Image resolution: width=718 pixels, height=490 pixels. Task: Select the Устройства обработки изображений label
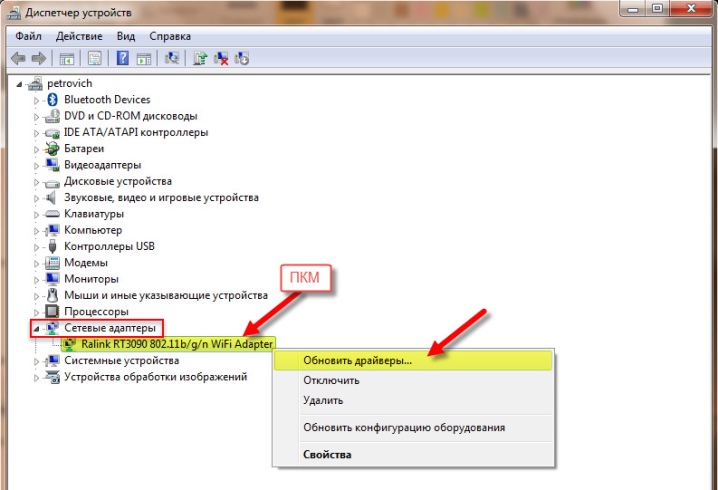click(156, 377)
